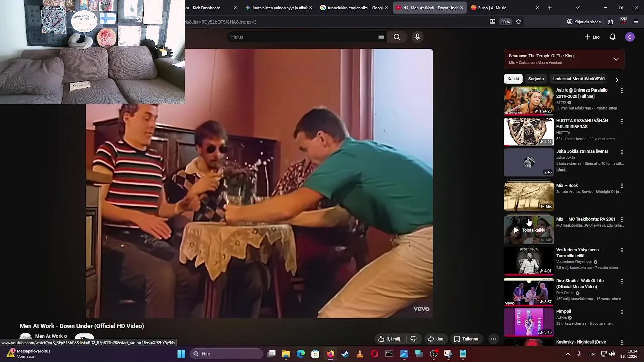Click the Luo create button
Screen dimensions: 644x362
click(592, 37)
